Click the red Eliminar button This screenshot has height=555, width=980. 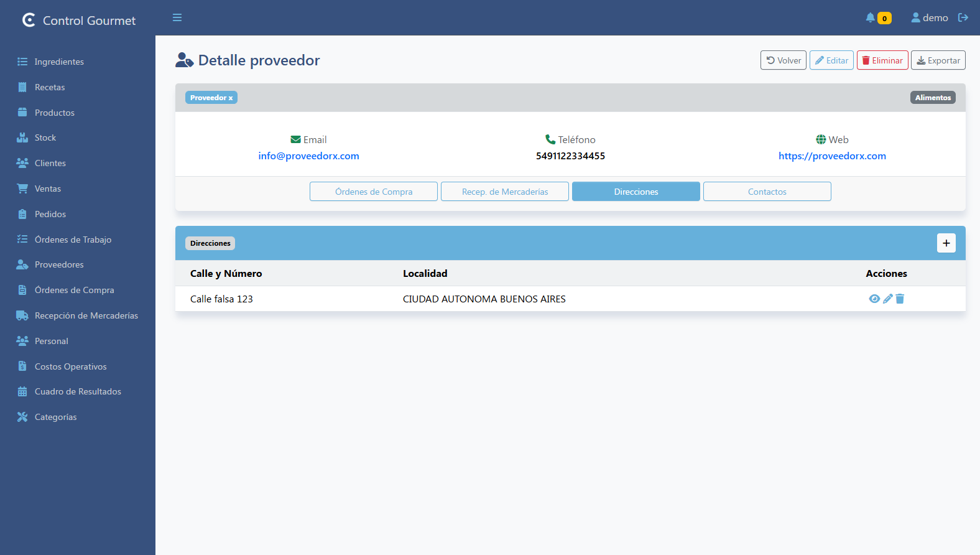coord(882,60)
